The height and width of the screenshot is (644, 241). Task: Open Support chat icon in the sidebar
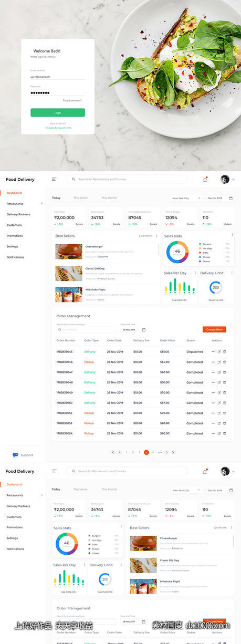15,455
